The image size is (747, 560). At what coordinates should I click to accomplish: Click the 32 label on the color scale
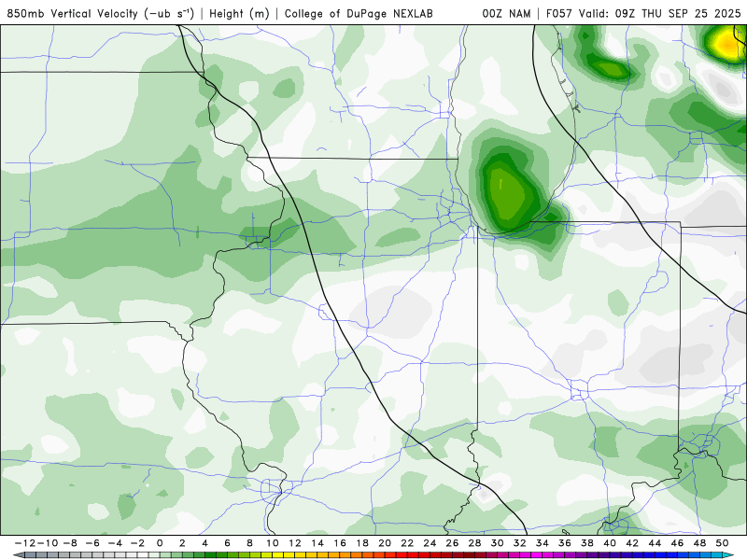[x=520, y=543]
